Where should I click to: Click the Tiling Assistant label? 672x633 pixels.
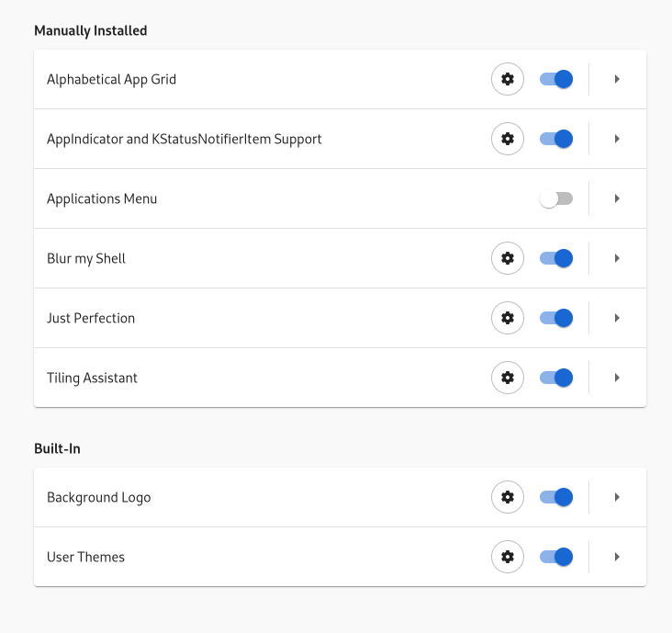[x=92, y=379]
